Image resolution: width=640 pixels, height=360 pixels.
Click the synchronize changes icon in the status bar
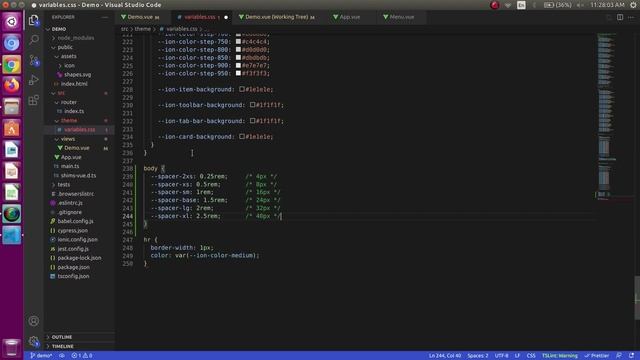[x=62, y=356]
